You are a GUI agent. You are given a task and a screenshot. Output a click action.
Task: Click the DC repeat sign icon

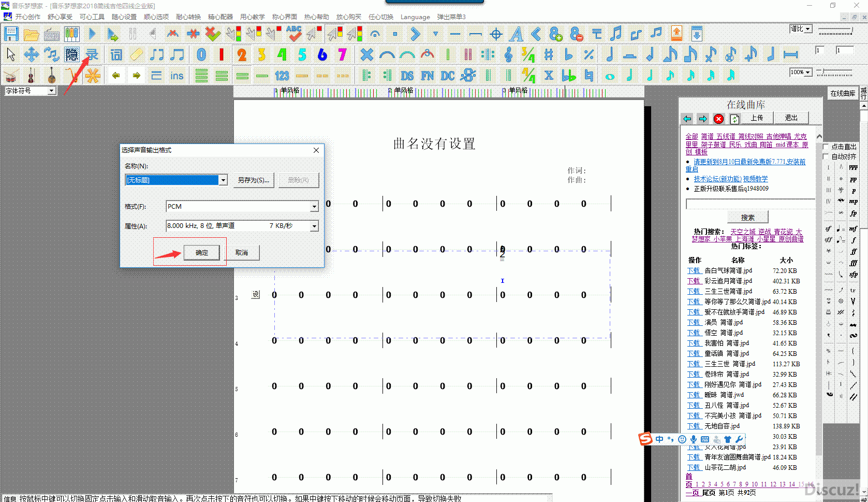448,76
